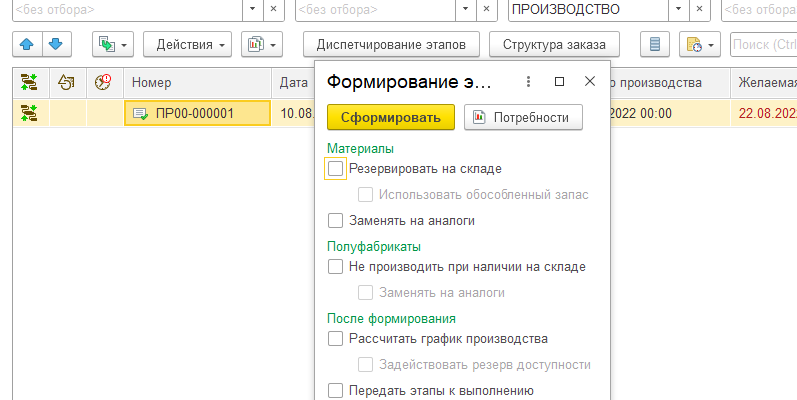
Task: Open the reports icon dropdown
Action: [263, 45]
